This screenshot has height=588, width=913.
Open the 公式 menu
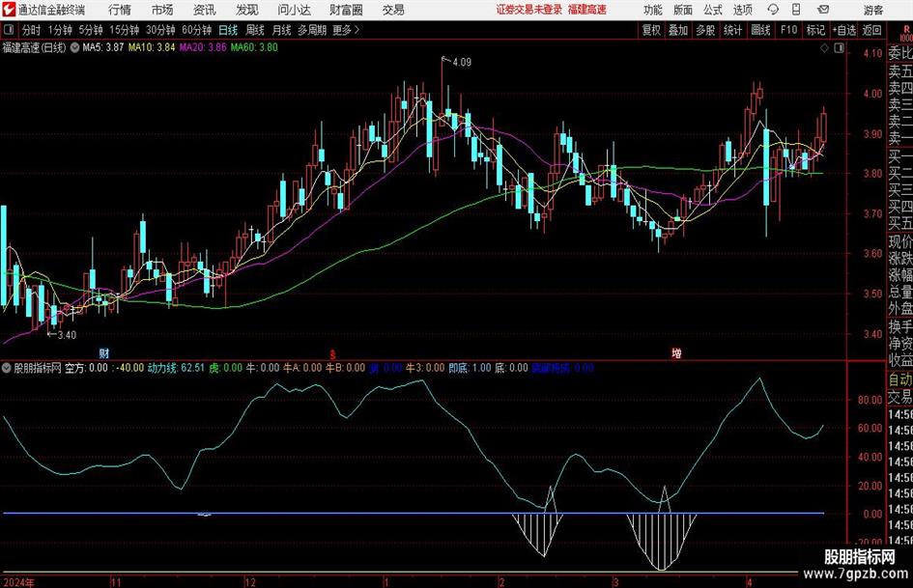click(x=712, y=10)
